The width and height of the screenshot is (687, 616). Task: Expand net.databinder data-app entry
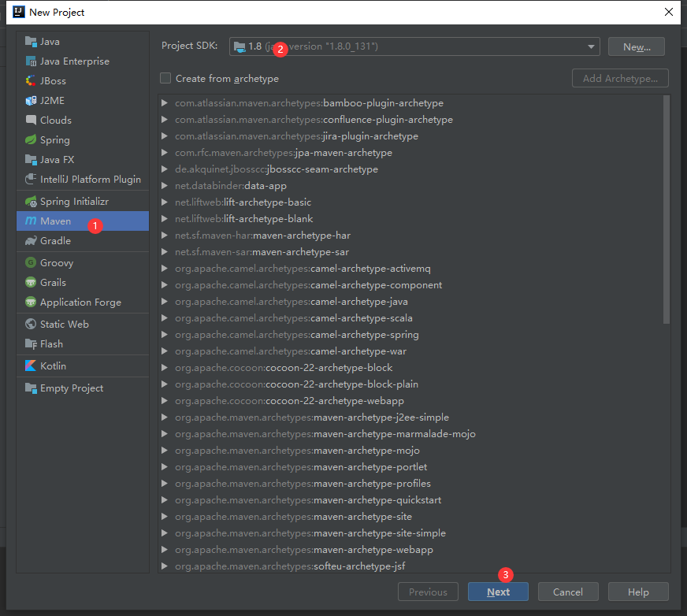tap(165, 186)
